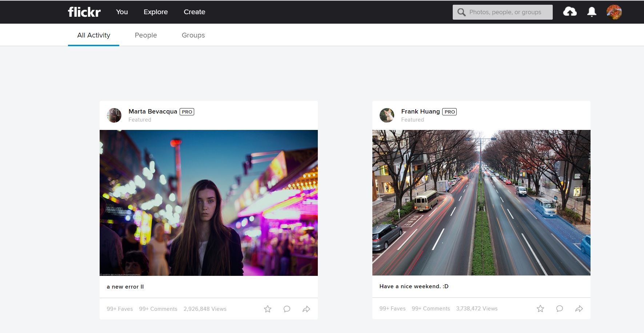
Task: Switch to the People tab
Action: click(x=146, y=35)
